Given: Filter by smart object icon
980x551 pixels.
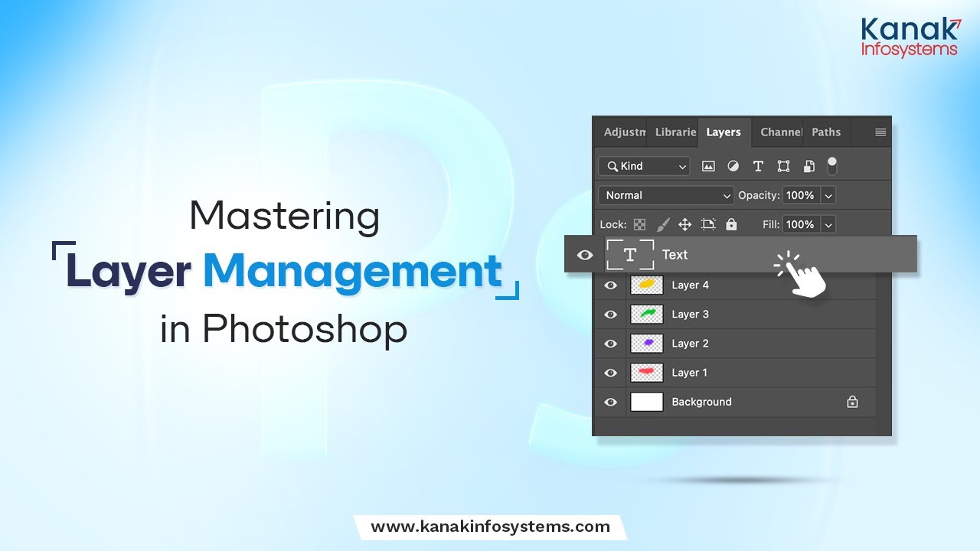Looking at the screenshot, I should (809, 166).
